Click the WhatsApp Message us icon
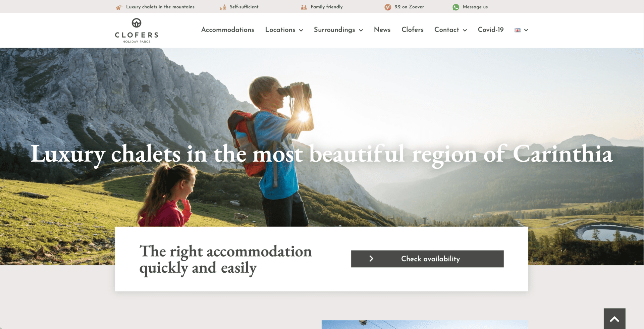 coord(456,7)
